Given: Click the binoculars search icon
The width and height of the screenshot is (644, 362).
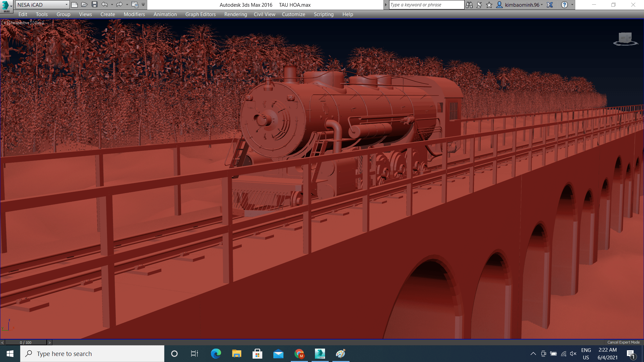Looking at the screenshot, I should pos(469,5).
